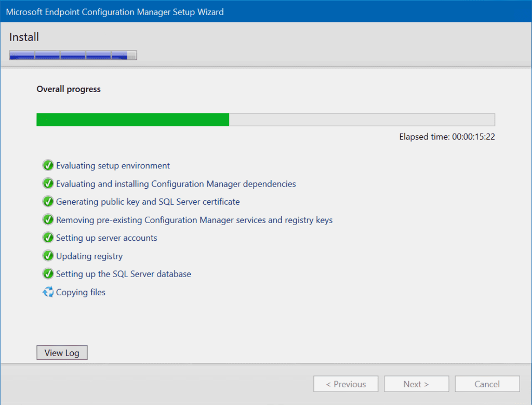Select text Evaluating and installing Configuration Manager dependencies

click(176, 184)
